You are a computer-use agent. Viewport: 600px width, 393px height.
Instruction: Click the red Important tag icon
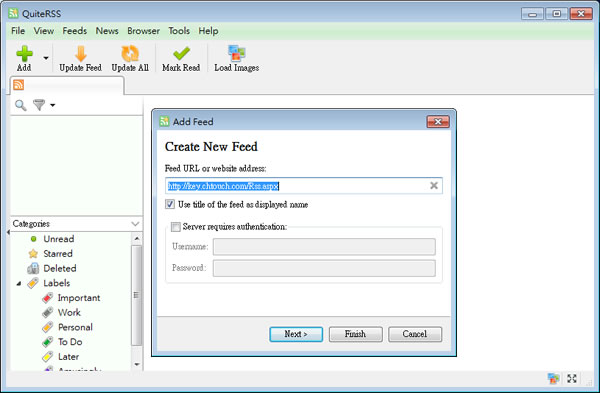[47, 298]
